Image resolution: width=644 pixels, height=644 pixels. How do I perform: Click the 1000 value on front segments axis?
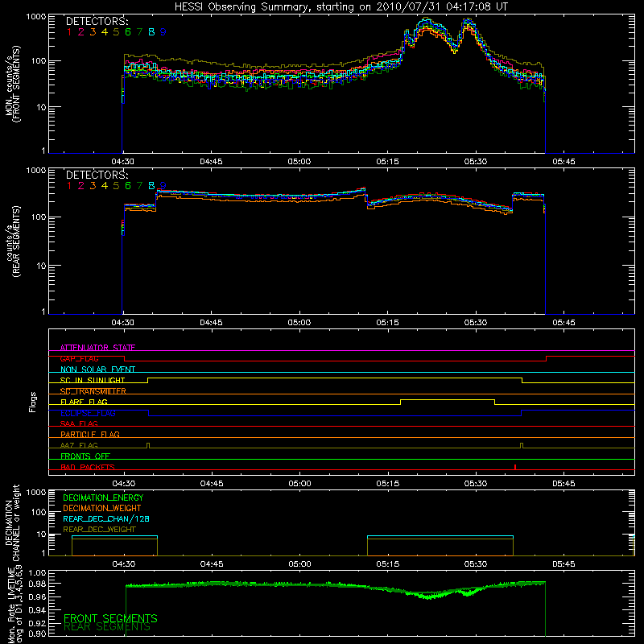(36, 17)
